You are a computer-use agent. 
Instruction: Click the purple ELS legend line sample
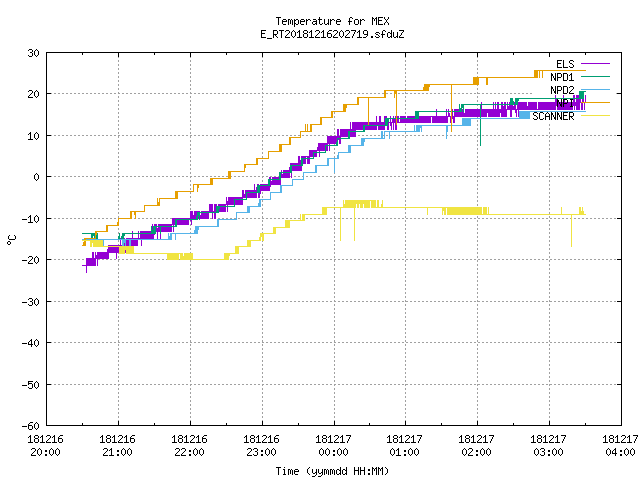[x=595, y=64]
